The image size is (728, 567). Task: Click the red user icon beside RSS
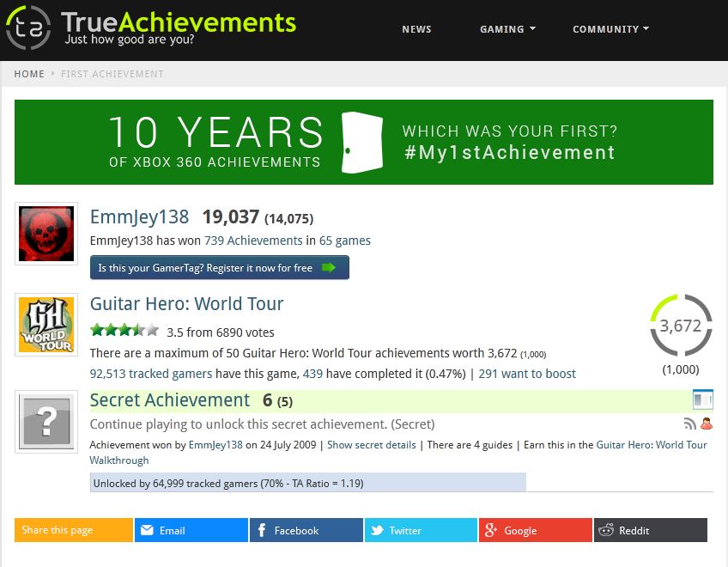(x=707, y=424)
